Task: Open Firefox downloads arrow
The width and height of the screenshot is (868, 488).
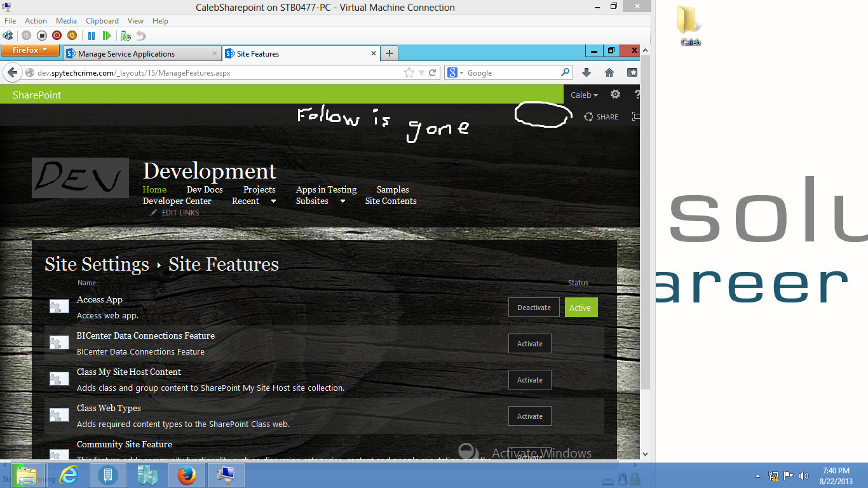Action: (587, 73)
